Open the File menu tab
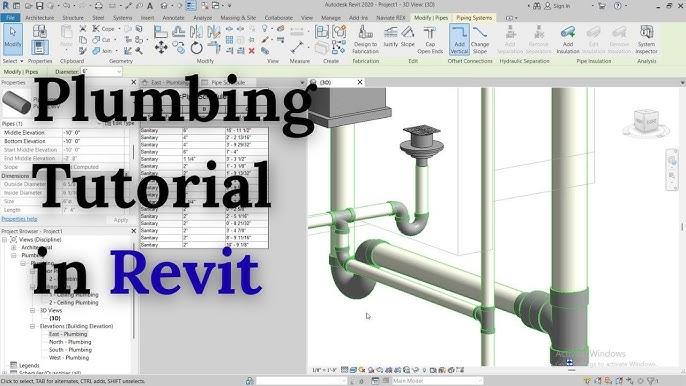The width and height of the screenshot is (686, 386). point(10,18)
